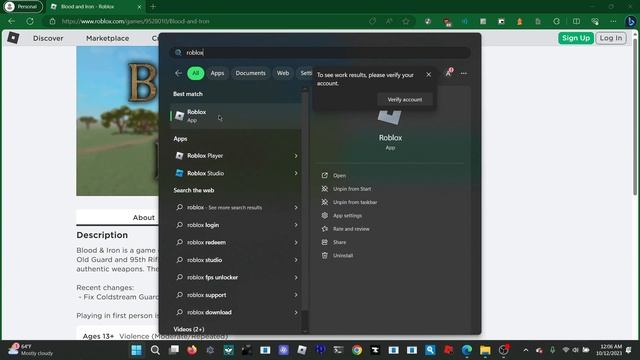Open Discover in the Roblox site navigation
The height and width of the screenshot is (360, 640).
tap(48, 38)
